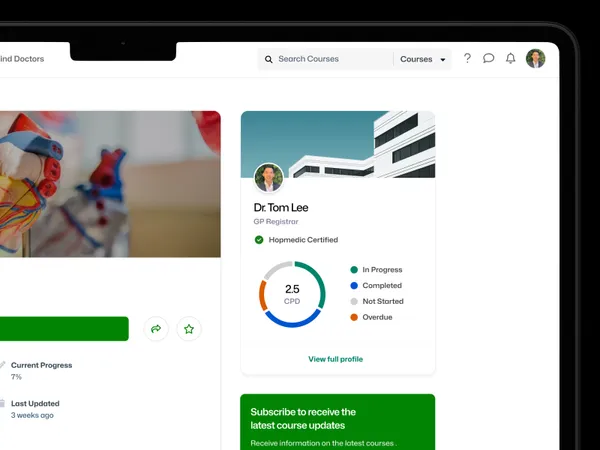Click the 2.5 CPD donut chart
Image resolution: width=600 pixels, height=450 pixels.
tap(292, 294)
